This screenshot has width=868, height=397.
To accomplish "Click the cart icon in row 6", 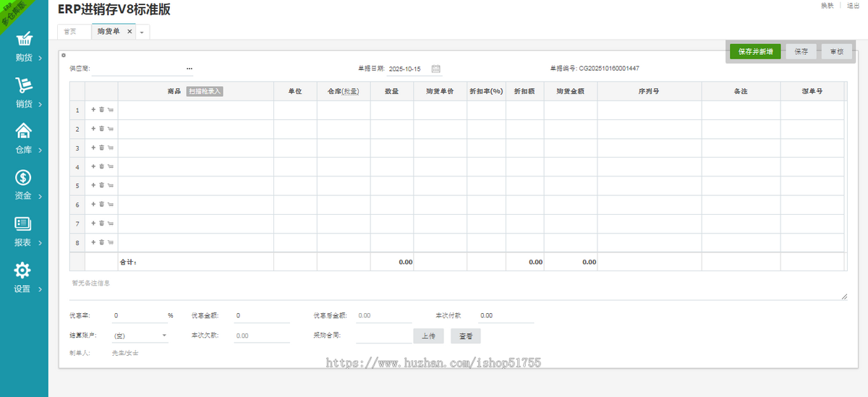I will [x=111, y=204].
